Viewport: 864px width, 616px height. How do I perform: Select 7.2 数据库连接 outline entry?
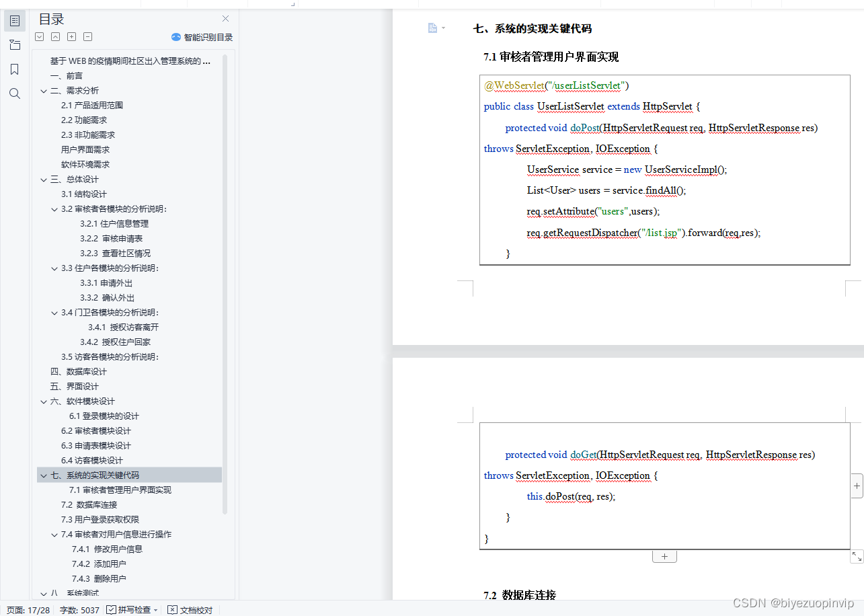[89, 505]
